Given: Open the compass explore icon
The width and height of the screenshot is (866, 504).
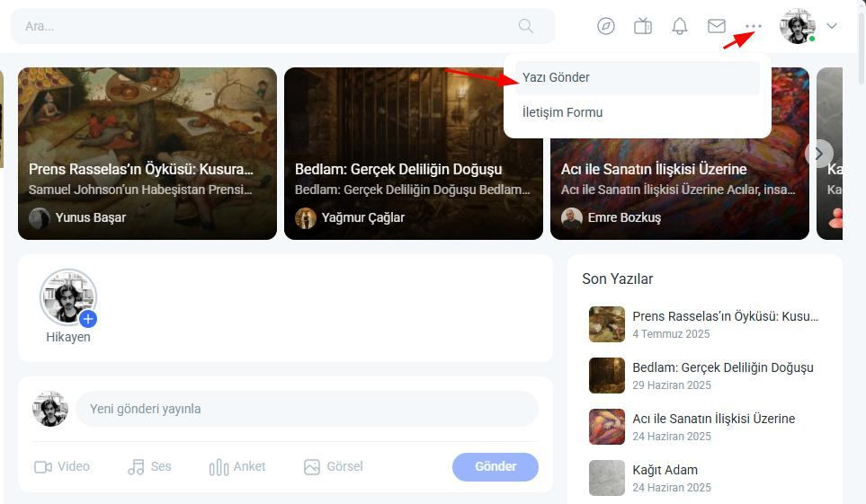Looking at the screenshot, I should click(606, 26).
